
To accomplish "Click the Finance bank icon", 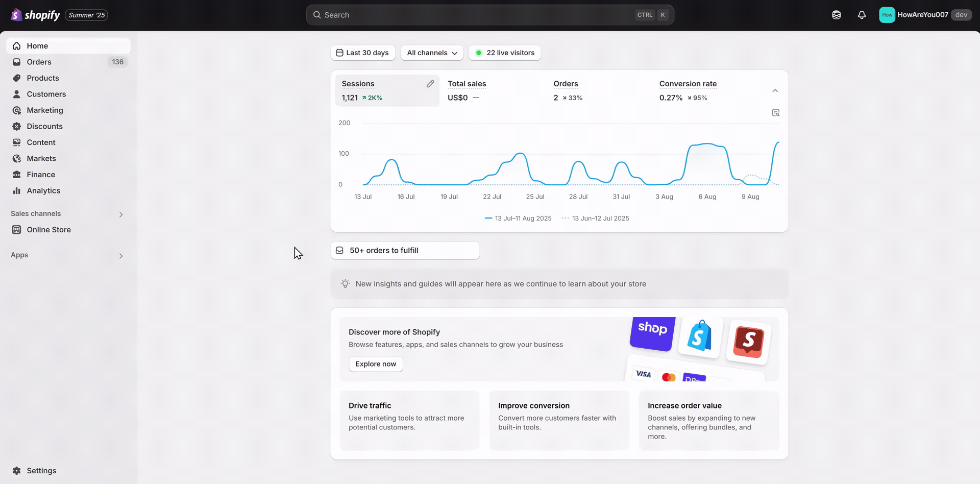I will (x=17, y=175).
